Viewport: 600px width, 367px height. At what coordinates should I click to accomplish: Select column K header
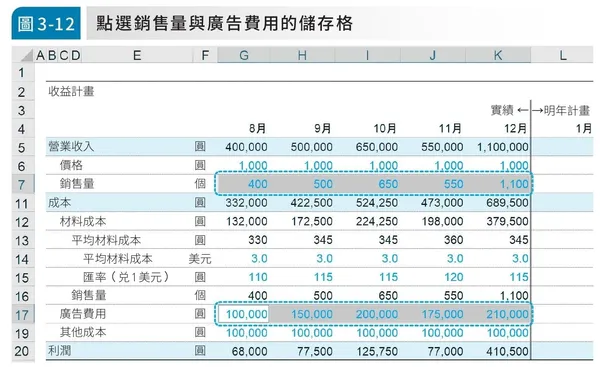point(498,55)
